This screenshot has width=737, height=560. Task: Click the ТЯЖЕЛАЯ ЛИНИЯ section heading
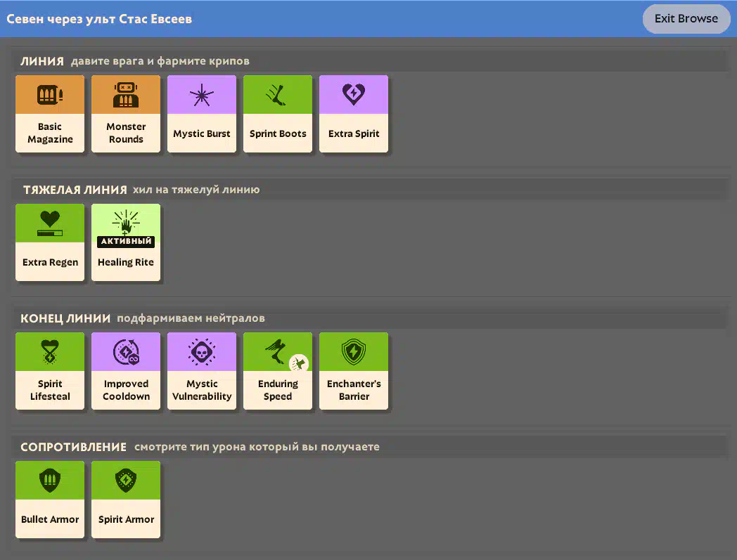coord(75,190)
